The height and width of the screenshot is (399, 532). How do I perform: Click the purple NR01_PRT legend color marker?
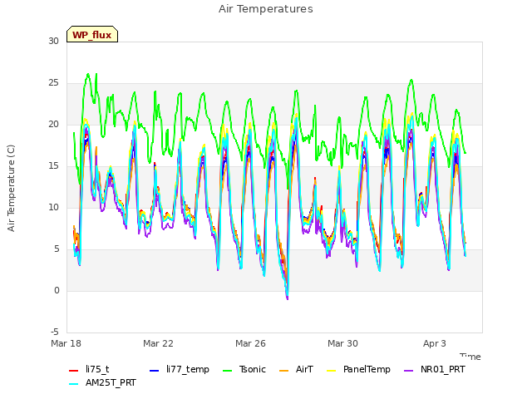point(408,371)
